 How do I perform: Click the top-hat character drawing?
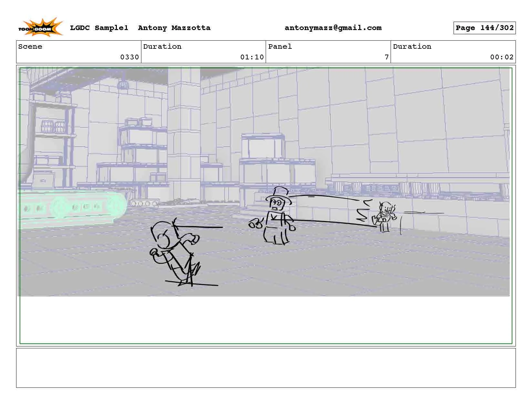pyautogui.click(x=278, y=216)
